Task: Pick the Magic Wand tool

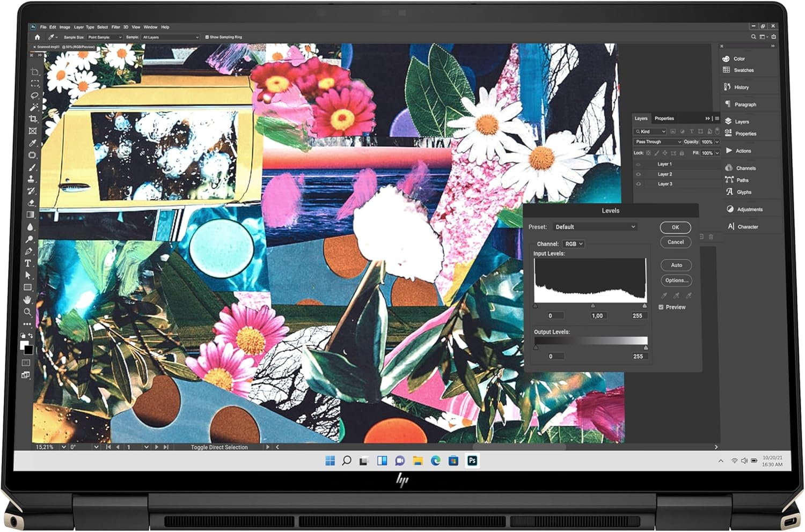Action: tap(34, 107)
